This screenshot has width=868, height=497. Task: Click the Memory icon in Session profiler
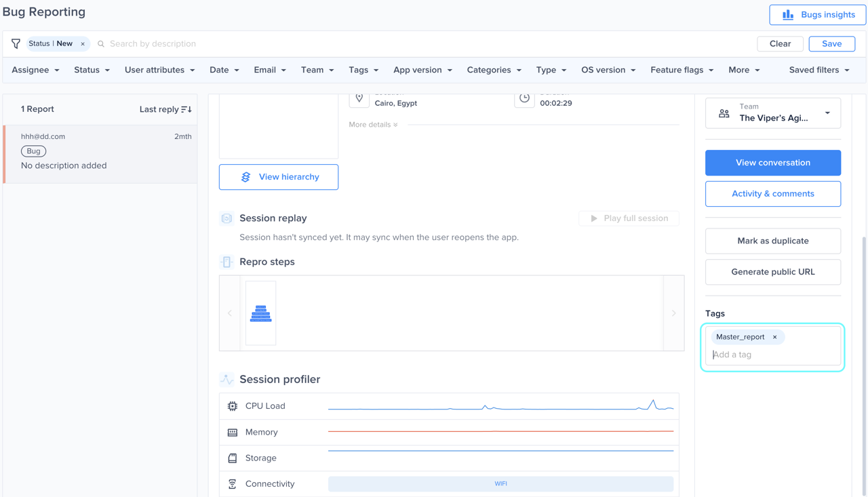tap(233, 432)
